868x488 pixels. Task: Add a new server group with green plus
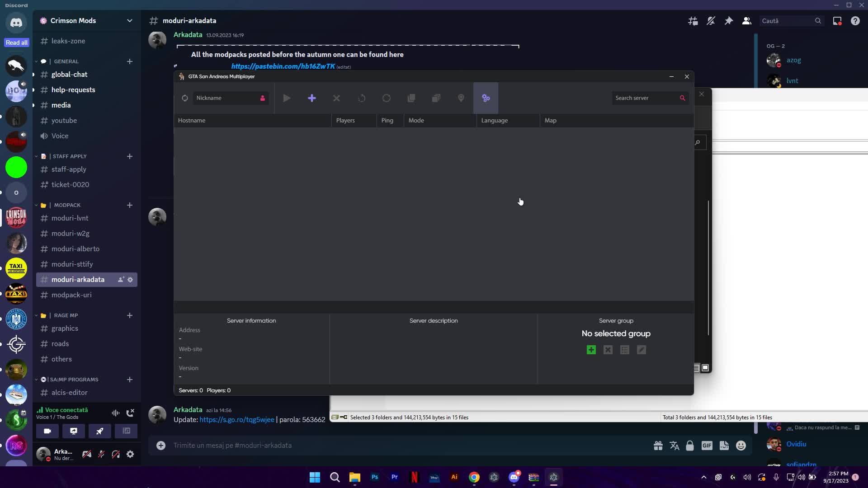[591, 349]
